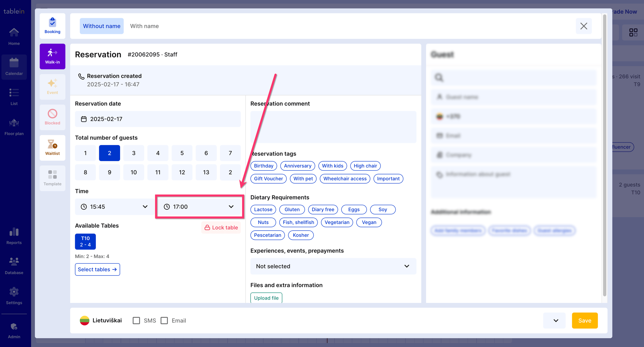This screenshot has width=644, height=347.
Task: Open the List view in the sidebar
Action: pos(14,97)
